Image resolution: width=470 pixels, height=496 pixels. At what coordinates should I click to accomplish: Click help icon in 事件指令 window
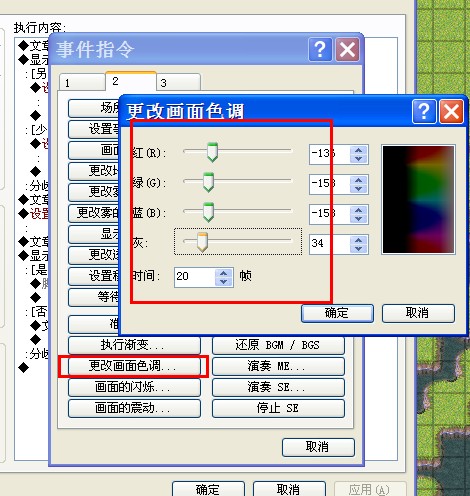(x=320, y=50)
